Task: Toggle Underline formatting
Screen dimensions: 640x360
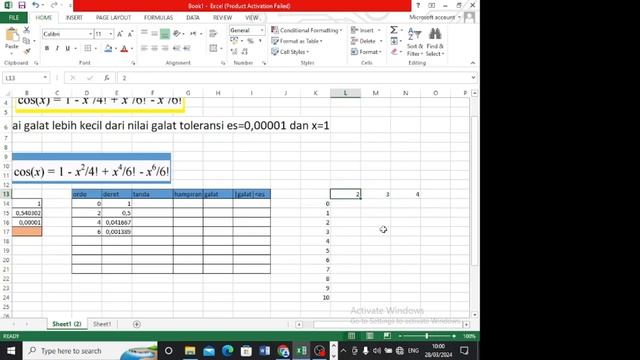Action: pos(68,49)
